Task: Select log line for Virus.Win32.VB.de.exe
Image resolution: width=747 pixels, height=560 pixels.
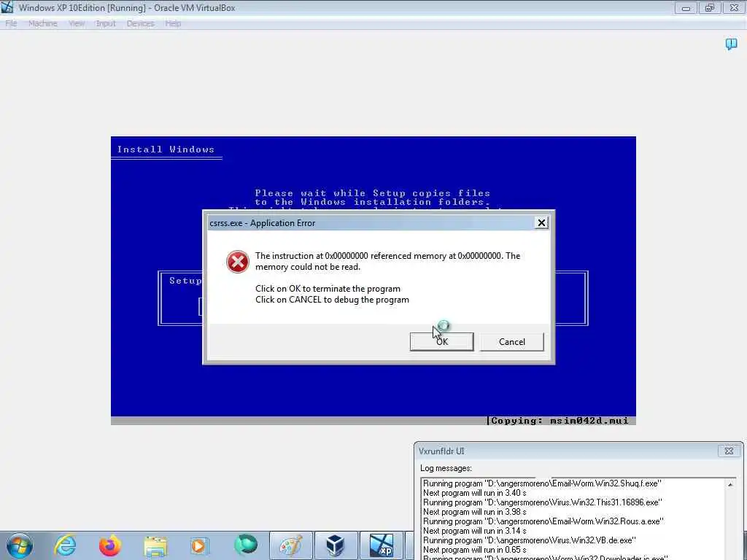Action: (530, 540)
